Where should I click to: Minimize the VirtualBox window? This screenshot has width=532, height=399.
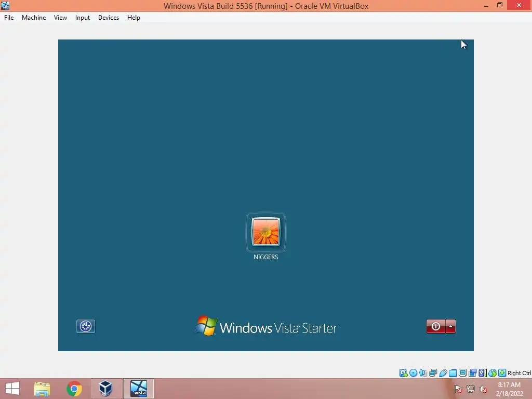pyautogui.click(x=486, y=5)
